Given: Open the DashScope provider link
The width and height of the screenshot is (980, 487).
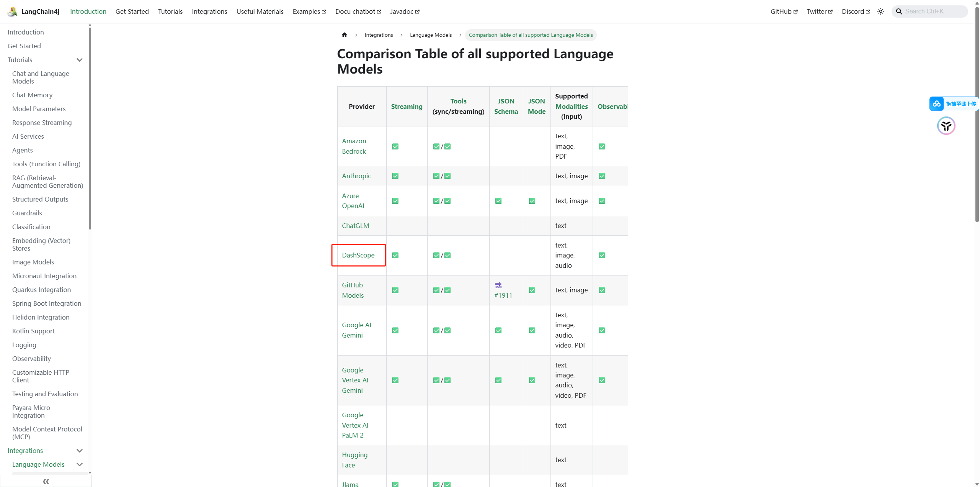Looking at the screenshot, I should click(x=358, y=255).
